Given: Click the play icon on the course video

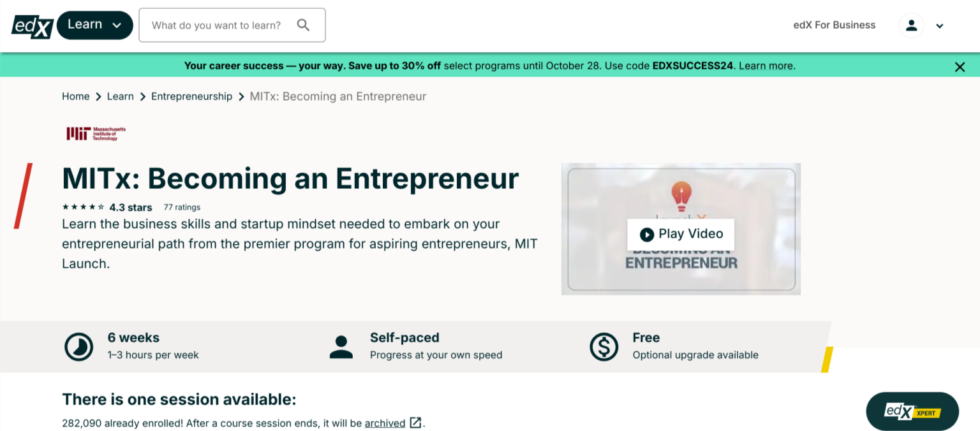Looking at the screenshot, I should click(x=647, y=234).
